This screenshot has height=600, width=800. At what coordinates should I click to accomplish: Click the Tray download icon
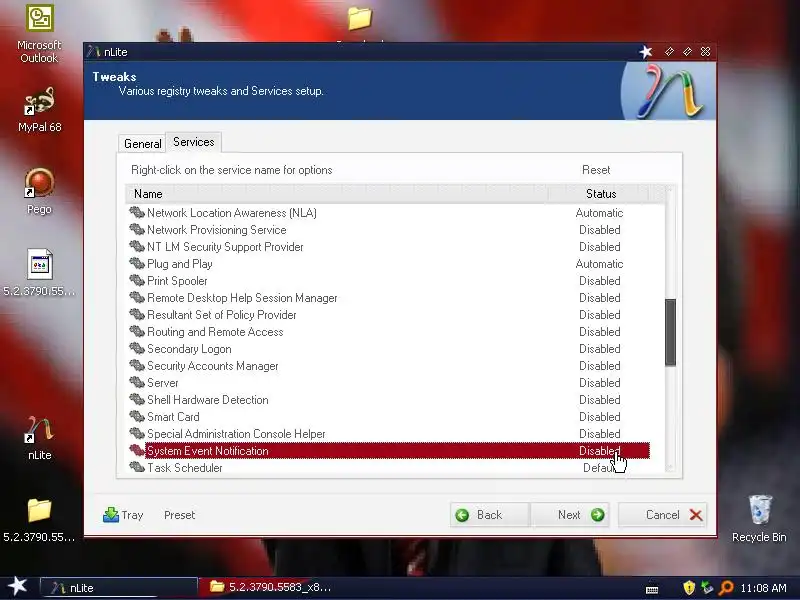[x=111, y=515]
